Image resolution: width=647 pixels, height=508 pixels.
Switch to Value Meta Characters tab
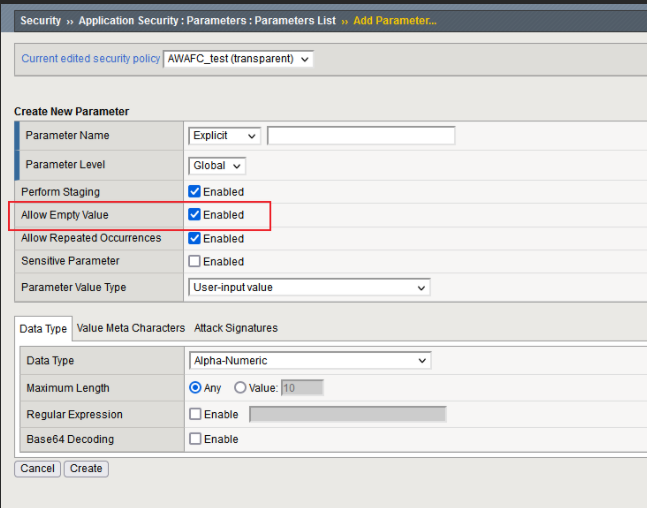point(131,328)
